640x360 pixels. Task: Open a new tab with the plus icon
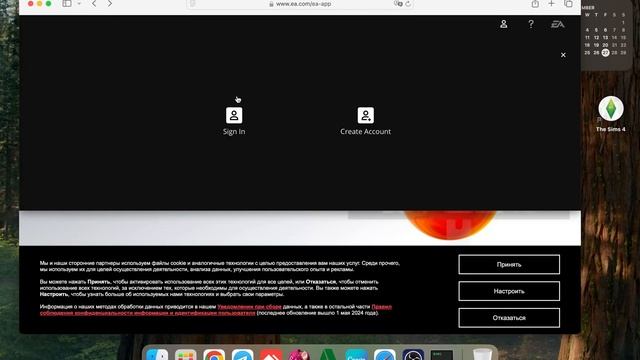[x=551, y=4]
